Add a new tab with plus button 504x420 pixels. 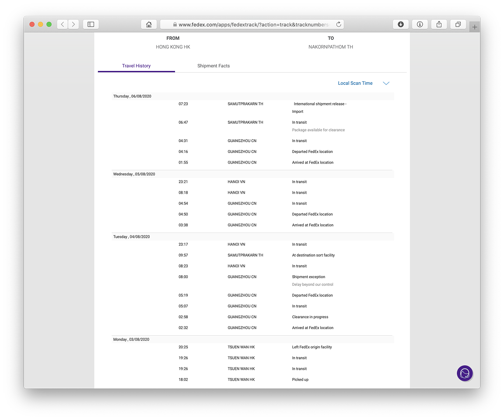(x=475, y=27)
